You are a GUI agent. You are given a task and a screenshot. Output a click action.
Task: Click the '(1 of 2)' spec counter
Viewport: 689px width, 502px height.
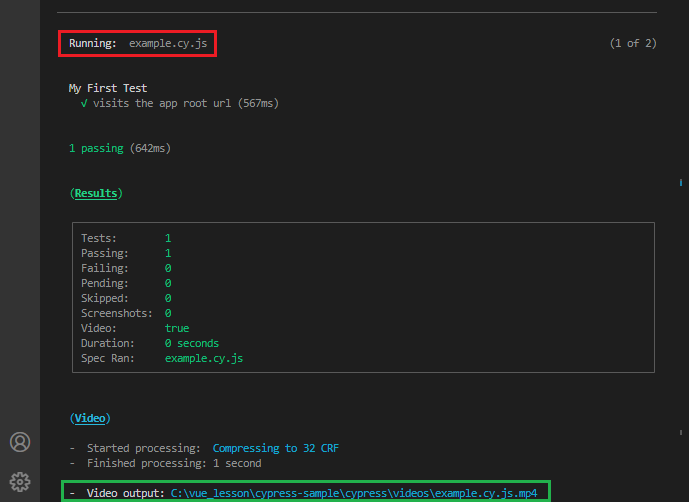click(x=633, y=43)
